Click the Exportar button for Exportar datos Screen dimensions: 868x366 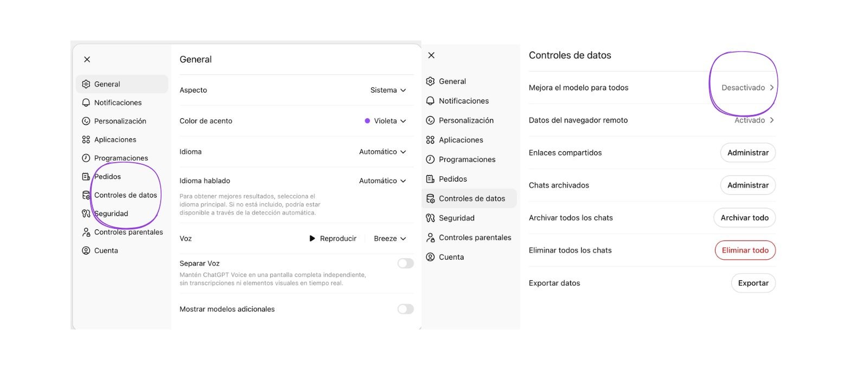tap(753, 283)
